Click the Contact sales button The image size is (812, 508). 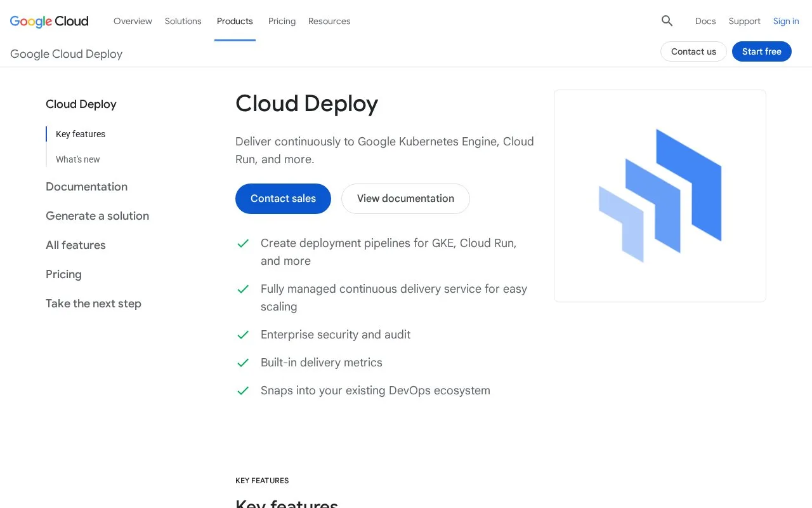283,199
